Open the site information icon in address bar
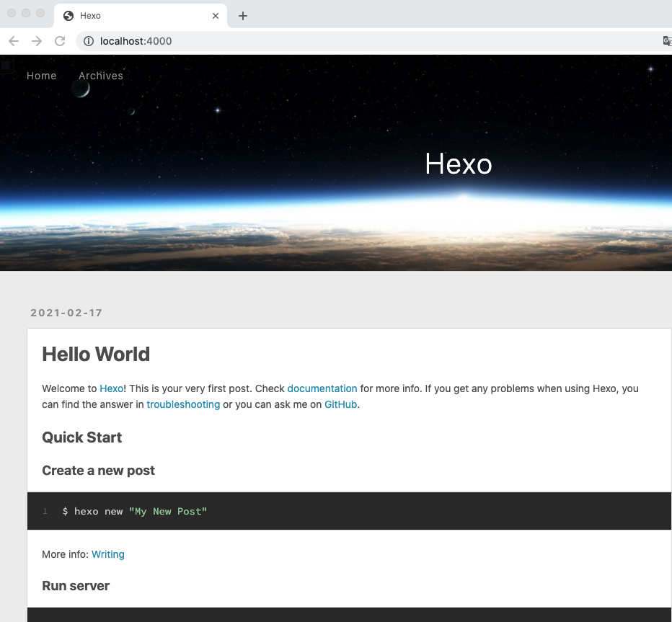 point(89,41)
